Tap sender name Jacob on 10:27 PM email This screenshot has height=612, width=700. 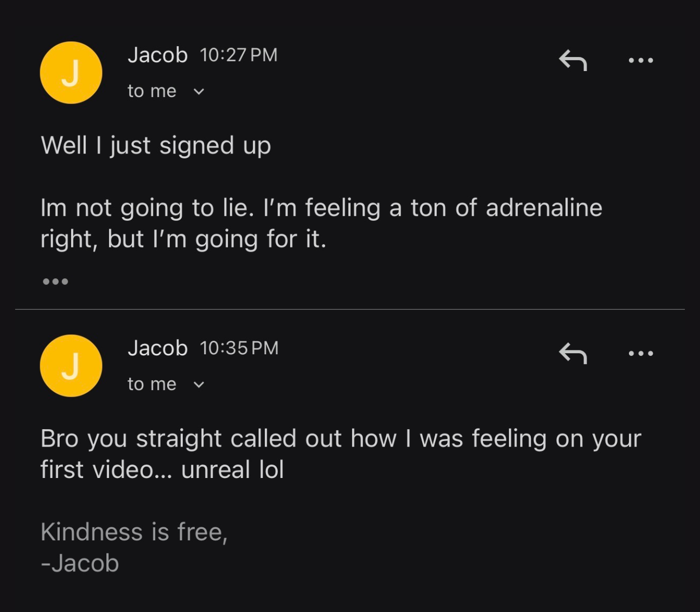click(157, 55)
